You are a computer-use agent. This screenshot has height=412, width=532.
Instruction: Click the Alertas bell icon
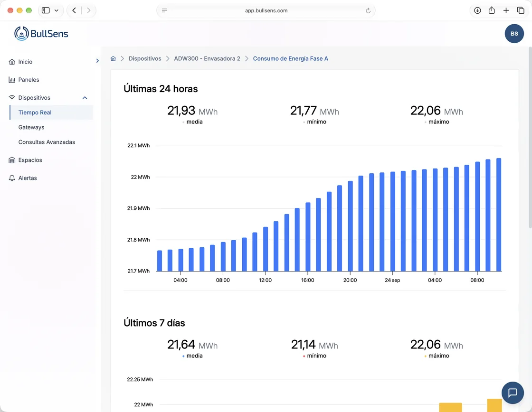tap(12, 178)
